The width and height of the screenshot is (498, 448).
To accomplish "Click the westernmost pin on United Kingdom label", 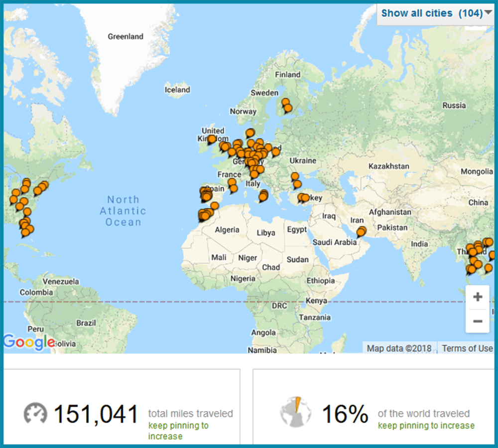I will coord(212,139).
